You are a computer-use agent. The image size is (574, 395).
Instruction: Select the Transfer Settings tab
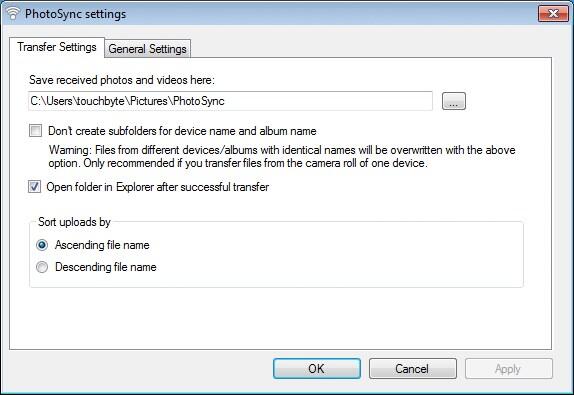pyautogui.click(x=57, y=47)
